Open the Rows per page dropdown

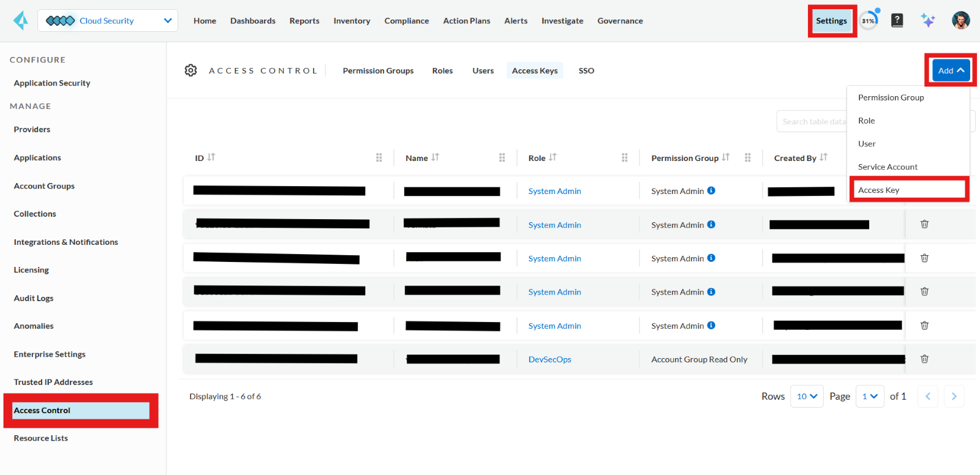tap(807, 396)
